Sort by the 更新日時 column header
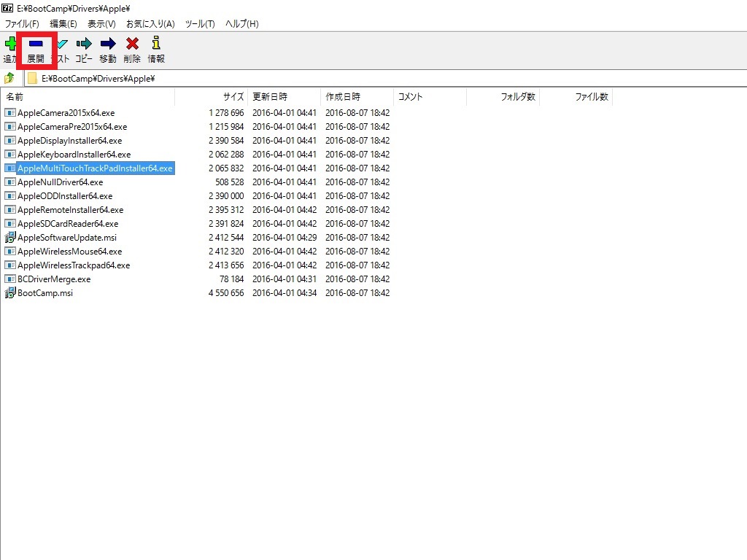747x560 pixels. tap(285, 97)
